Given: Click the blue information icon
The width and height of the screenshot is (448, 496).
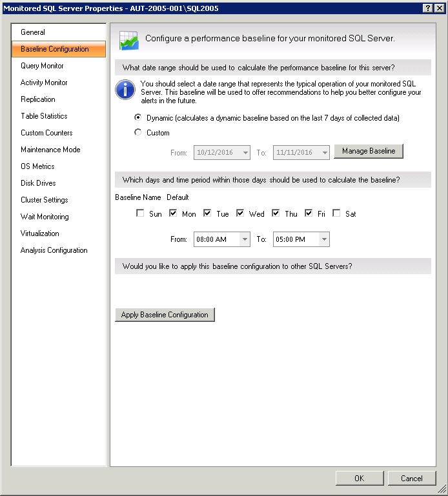Looking at the screenshot, I should tap(125, 90).
